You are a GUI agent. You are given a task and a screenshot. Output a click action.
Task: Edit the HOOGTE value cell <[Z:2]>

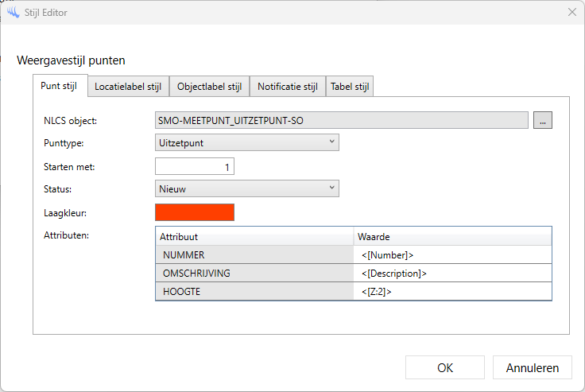451,292
